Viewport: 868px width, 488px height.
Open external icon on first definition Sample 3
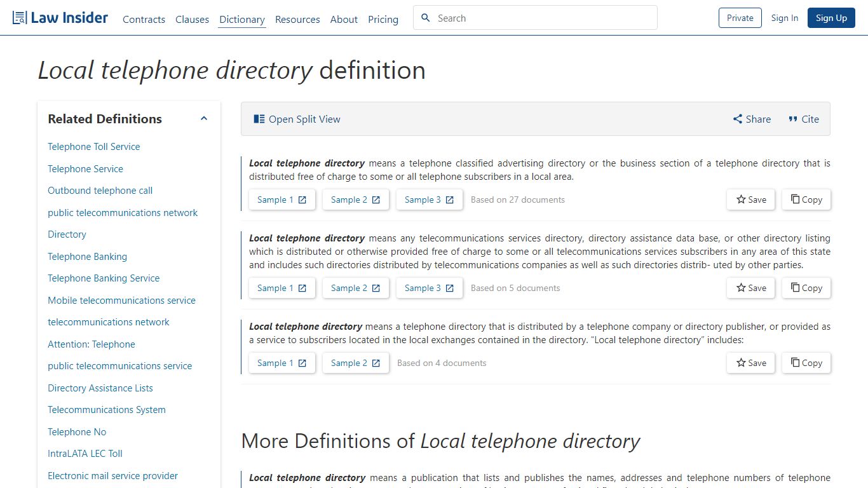click(x=450, y=200)
